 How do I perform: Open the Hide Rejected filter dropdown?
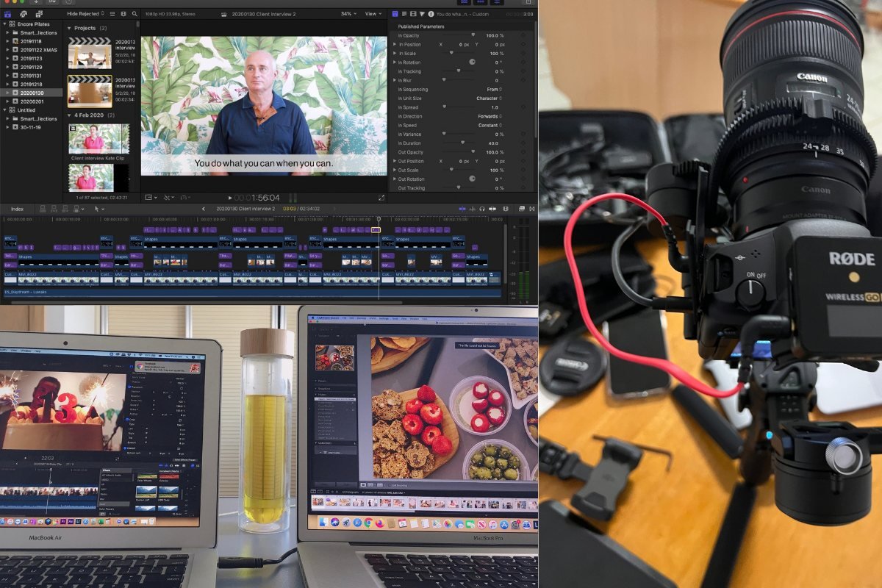86,14
